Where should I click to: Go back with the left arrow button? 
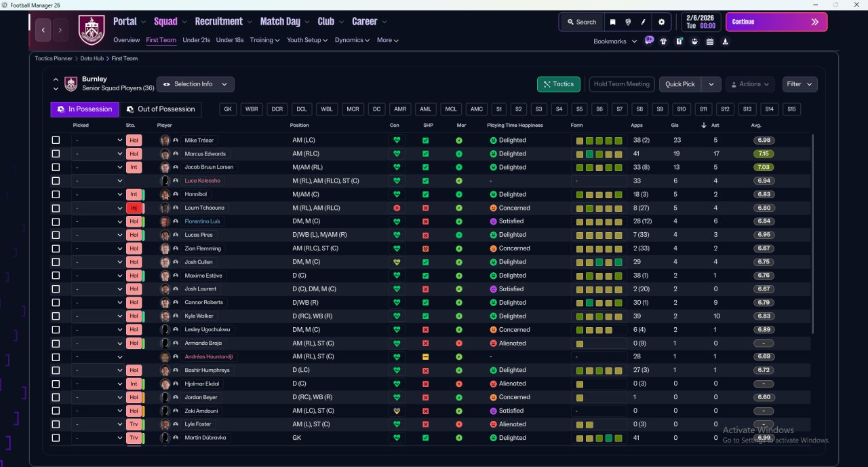click(43, 30)
